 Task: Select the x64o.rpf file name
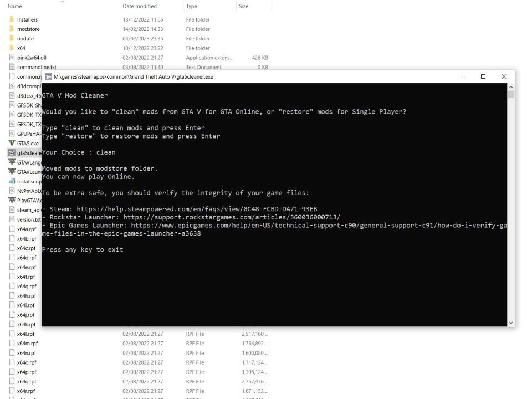coord(27,362)
